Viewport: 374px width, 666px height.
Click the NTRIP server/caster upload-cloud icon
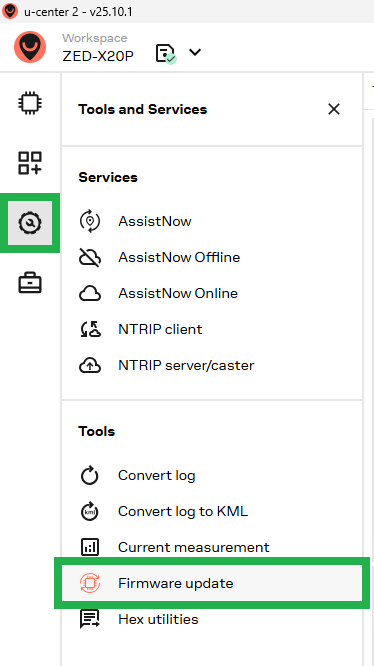[90, 366]
